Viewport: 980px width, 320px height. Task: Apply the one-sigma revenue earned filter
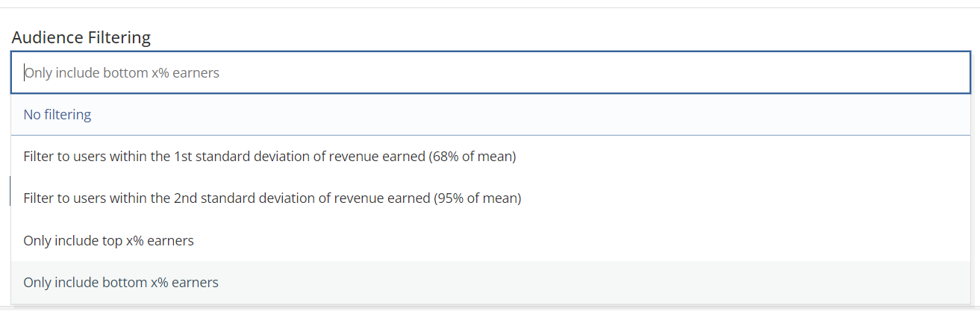coord(490,157)
